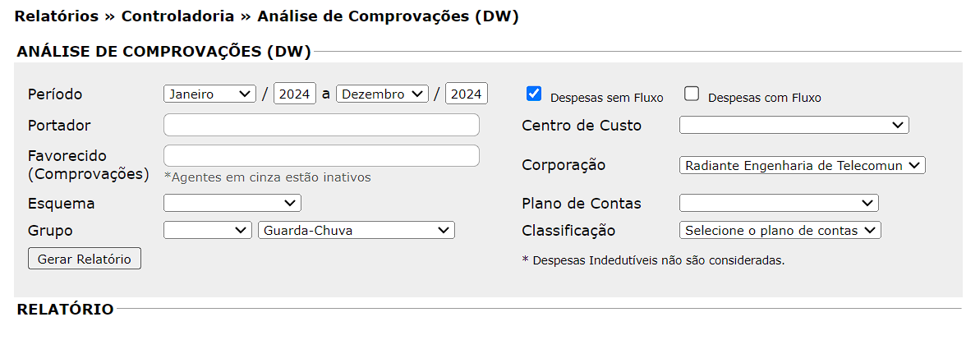Open the Classificação dropdown
Image resolution: width=980 pixels, height=340 pixels.
[x=780, y=231]
